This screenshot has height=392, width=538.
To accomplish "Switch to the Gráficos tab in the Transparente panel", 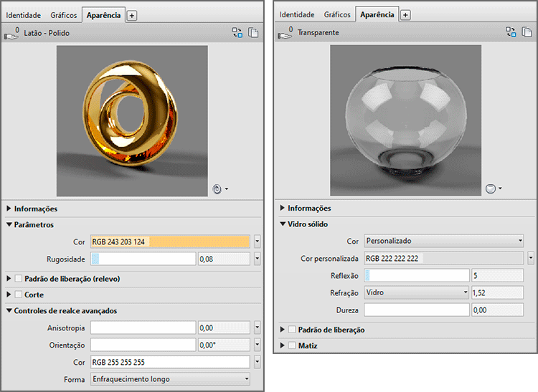I will tap(336, 14).
